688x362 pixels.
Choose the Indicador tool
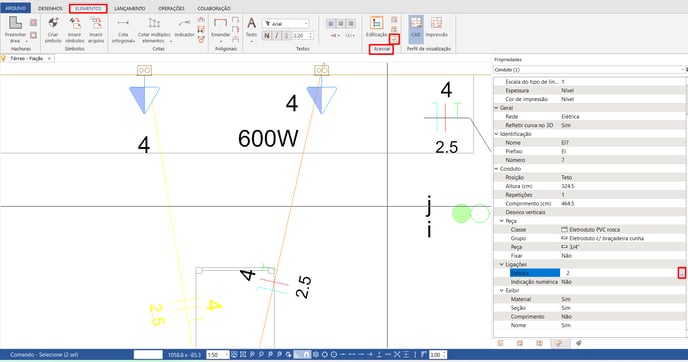185,28
